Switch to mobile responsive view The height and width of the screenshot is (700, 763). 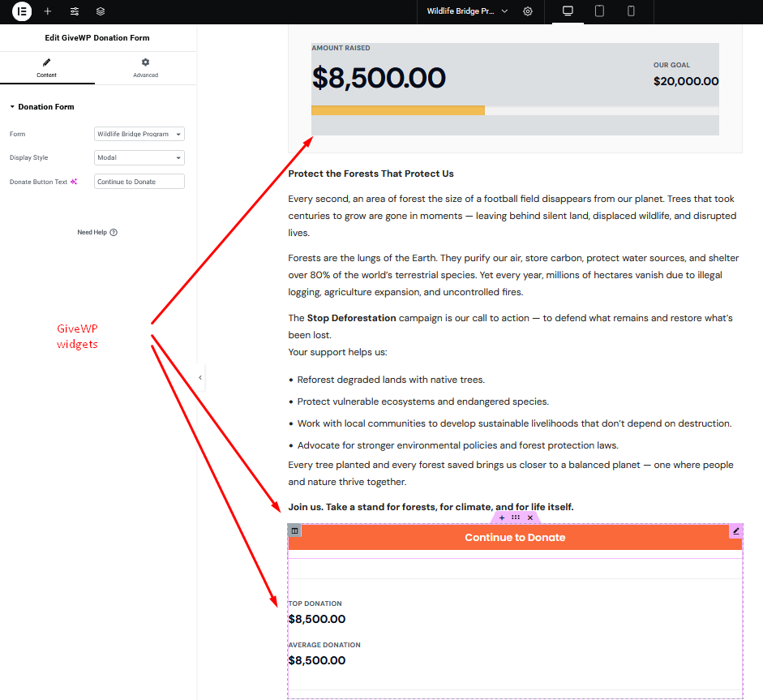631,11
